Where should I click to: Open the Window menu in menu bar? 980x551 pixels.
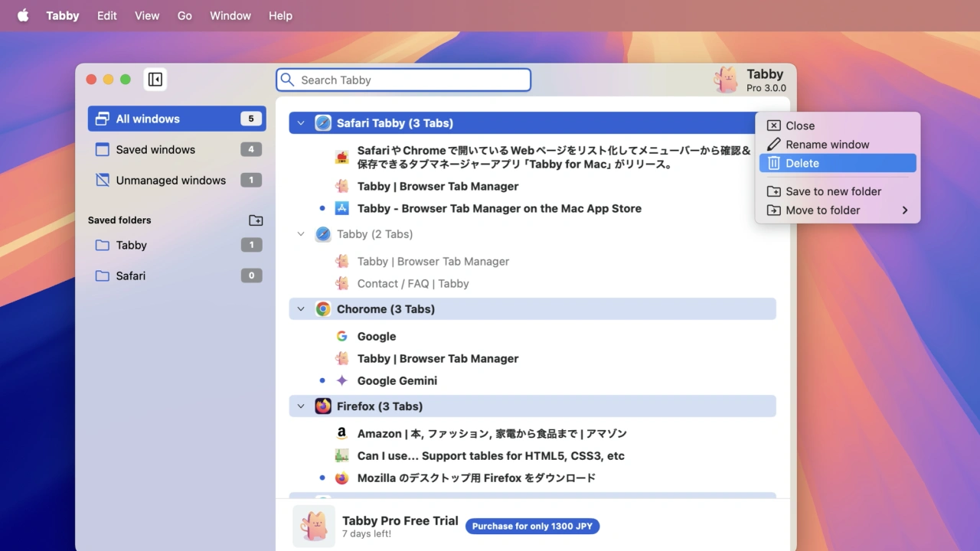point(230,15)
